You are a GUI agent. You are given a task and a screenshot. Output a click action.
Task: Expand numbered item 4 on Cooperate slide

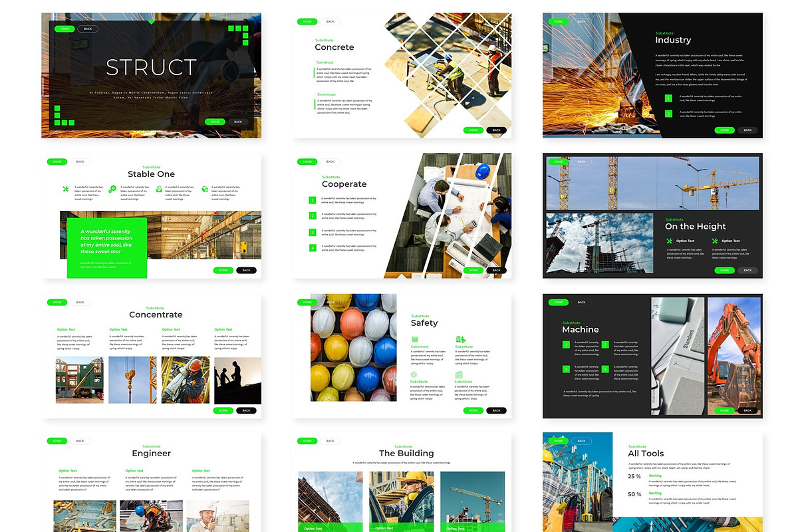click(x=313, y=247)
